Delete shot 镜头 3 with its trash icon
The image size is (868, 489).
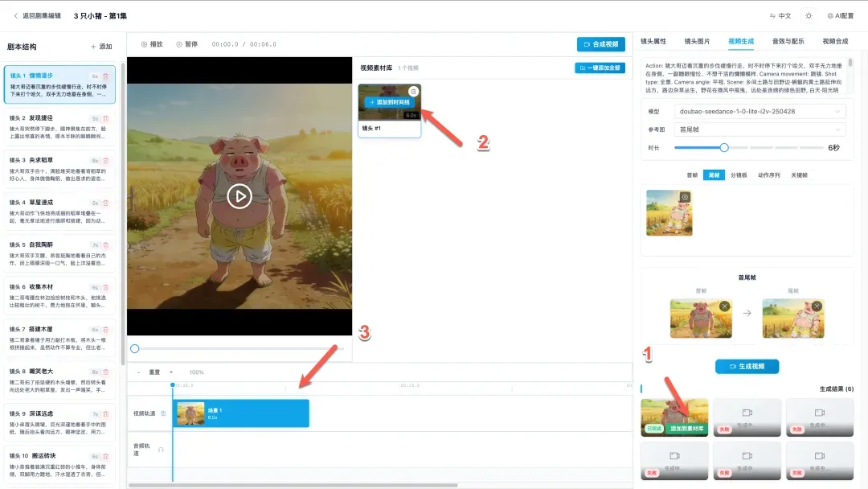(105, 161)
